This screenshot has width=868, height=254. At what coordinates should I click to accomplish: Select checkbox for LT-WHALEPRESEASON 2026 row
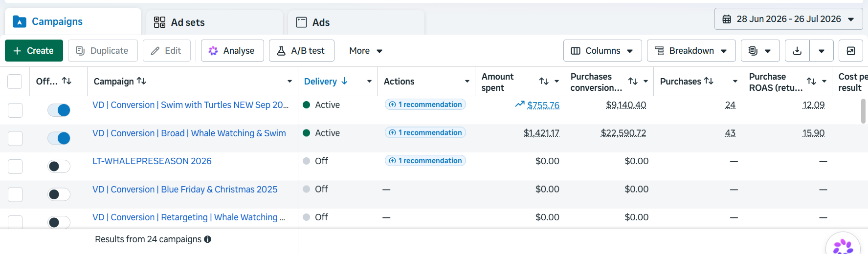pyautogui.click(x=15, y=167)
